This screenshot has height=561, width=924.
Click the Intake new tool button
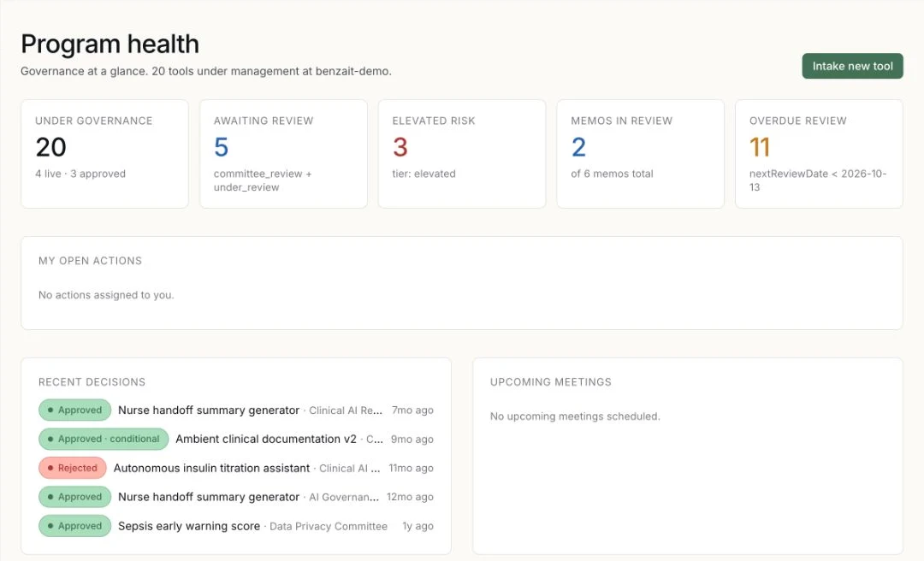[x=852, y=66]
